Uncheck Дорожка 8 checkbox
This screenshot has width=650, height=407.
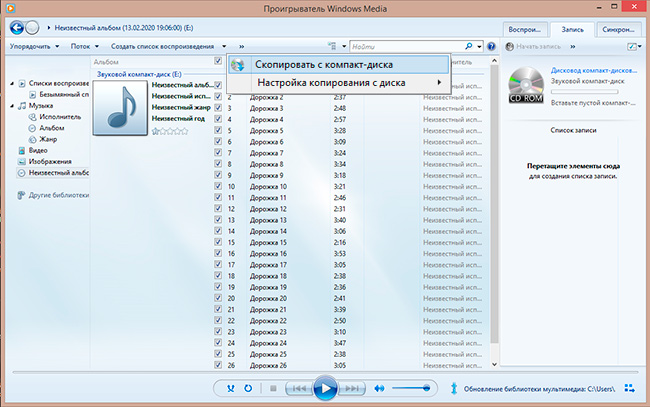pyautogui.click(x=218, y=164)
